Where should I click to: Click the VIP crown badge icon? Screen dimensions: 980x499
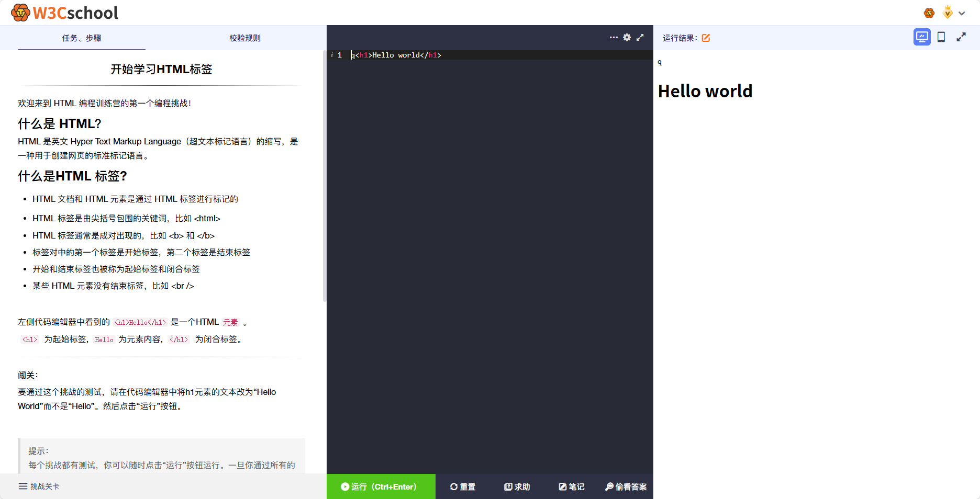coord(948,12)
